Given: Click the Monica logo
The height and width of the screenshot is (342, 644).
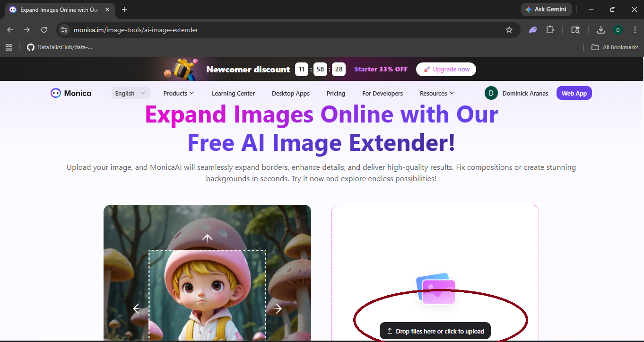Looking at the screenshot, I should (71, 93).
